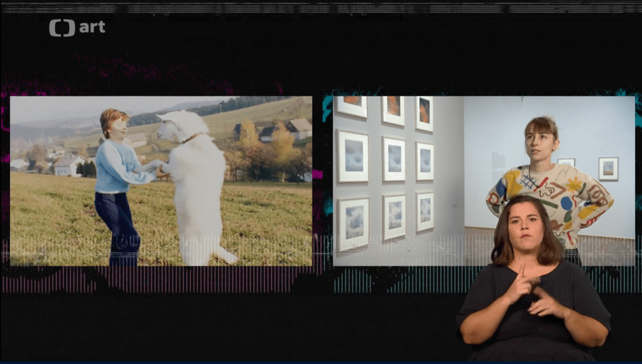Click the woman in the patterned sweater
This screenshot has height=364, width=642.
[550, 182]
